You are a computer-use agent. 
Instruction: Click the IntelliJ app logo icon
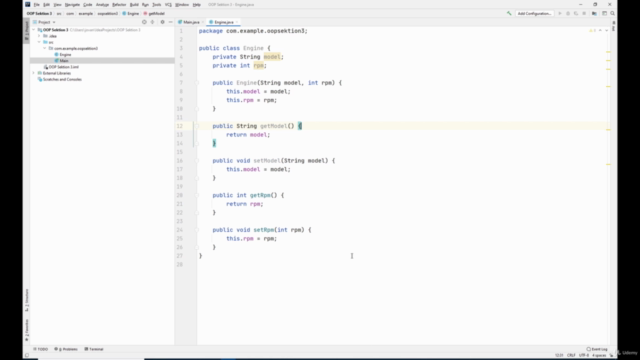coord(28,4)
